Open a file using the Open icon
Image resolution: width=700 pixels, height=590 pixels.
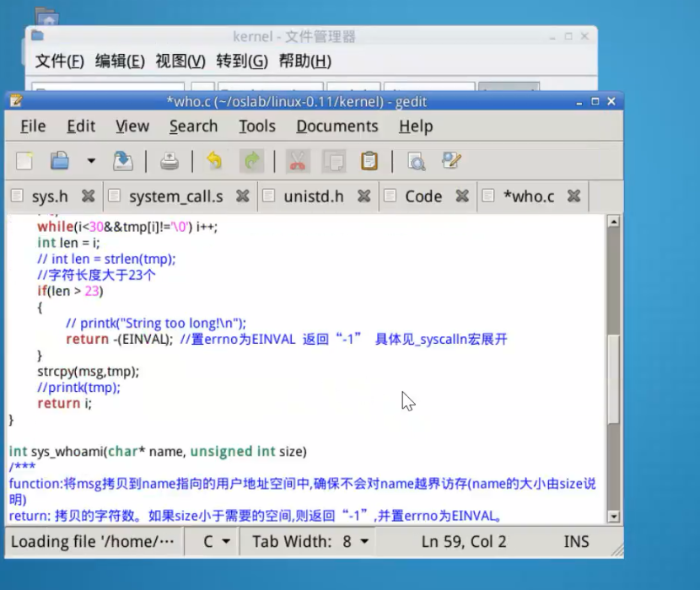pos(62,161)
